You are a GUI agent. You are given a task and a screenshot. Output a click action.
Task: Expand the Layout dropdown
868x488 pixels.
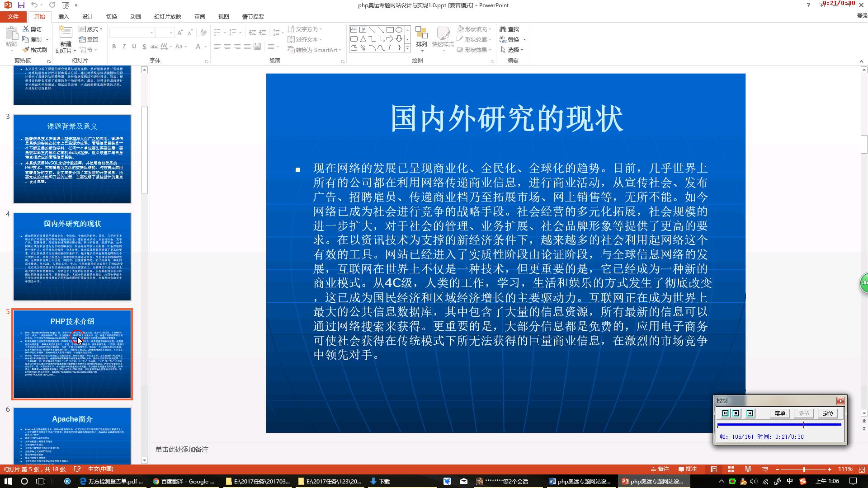point(91,29)
